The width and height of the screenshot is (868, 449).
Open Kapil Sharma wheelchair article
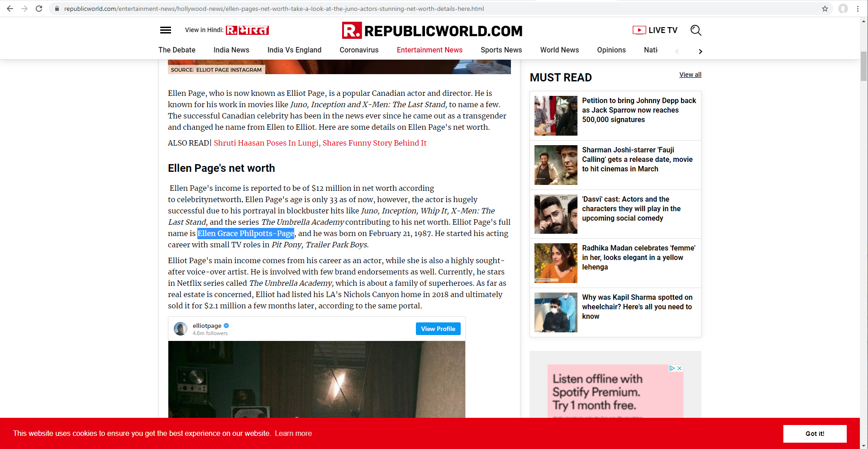pos(637,307)
